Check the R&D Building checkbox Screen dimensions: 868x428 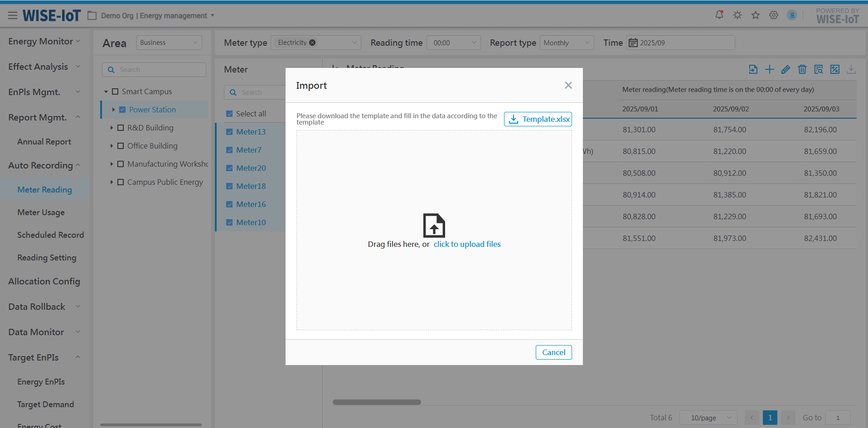pos(121,128)
